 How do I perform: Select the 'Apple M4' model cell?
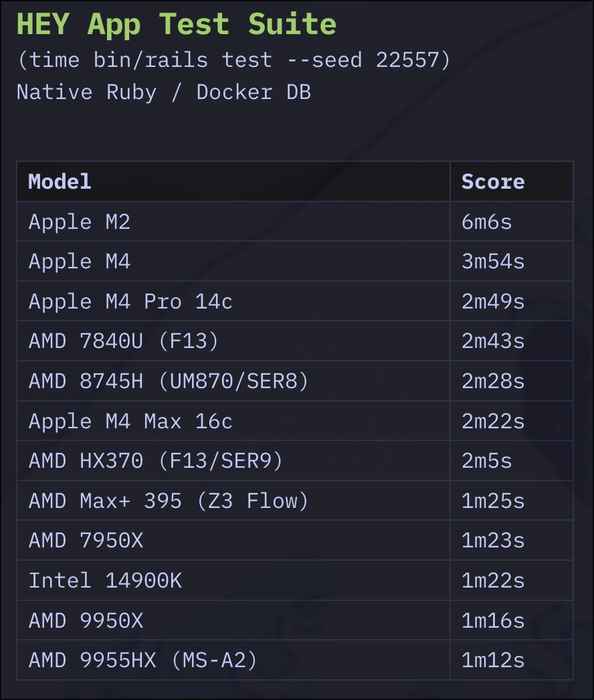click(233, 261)
